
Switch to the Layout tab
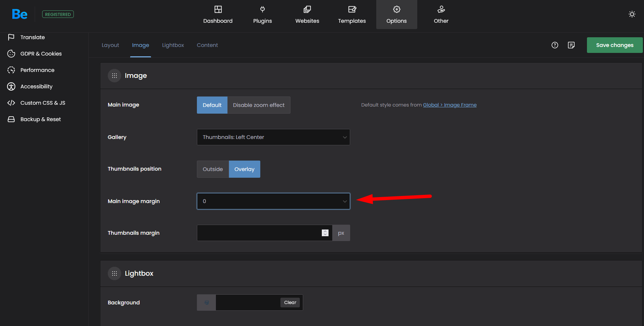[110, 45]
